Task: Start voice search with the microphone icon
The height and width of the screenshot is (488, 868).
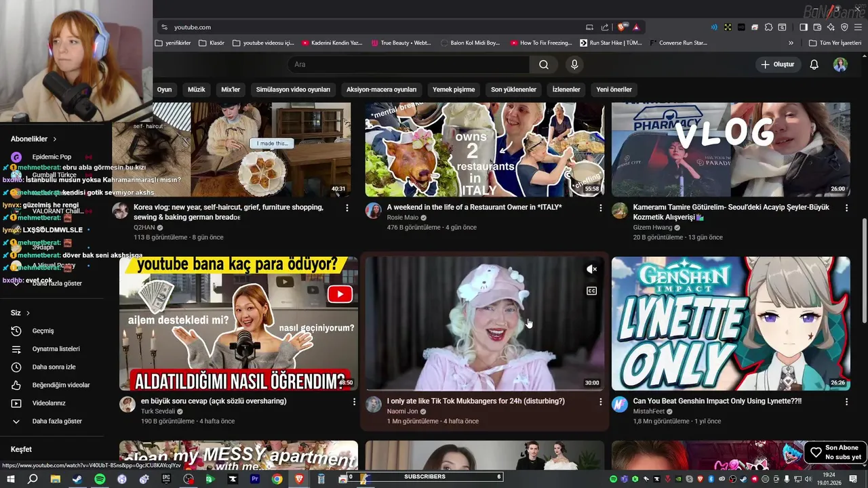Action: pos(574,64)
